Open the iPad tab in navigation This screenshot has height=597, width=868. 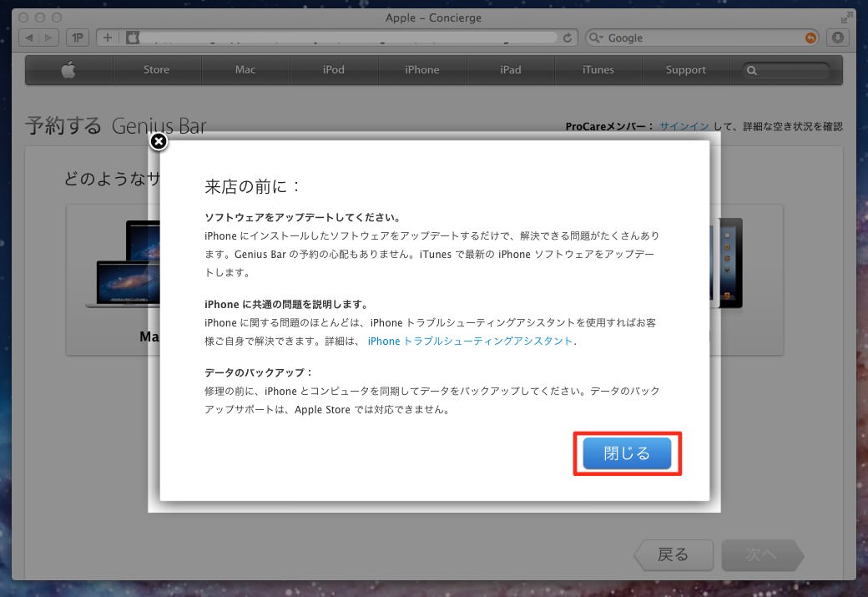(x=511, y=70)
